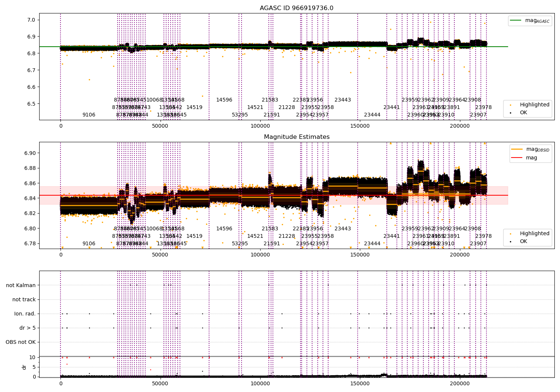The image size is (560, 392).
Task: Click the 'AGASC ID 966919736.0' plot title
Action: click(296, 8)
